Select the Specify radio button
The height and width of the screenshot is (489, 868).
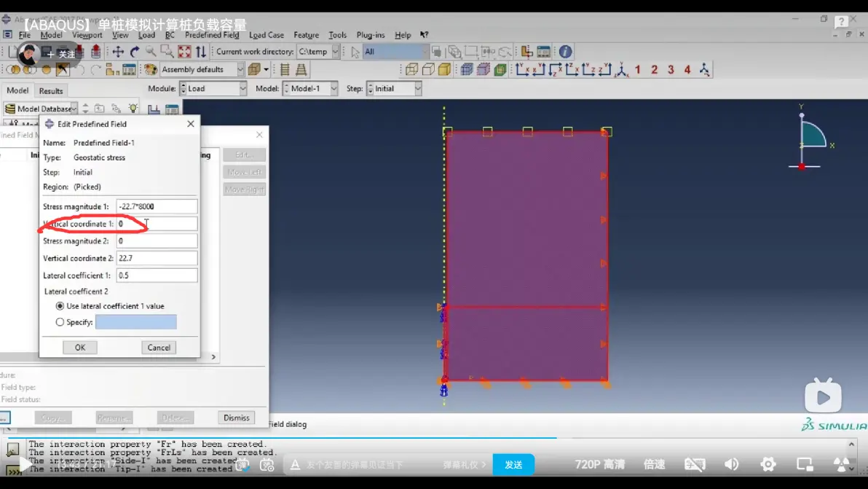click(60, 322)
